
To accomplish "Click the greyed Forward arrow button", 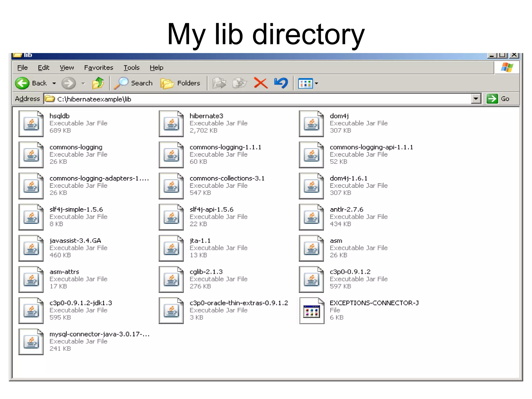I will (69, 83).
